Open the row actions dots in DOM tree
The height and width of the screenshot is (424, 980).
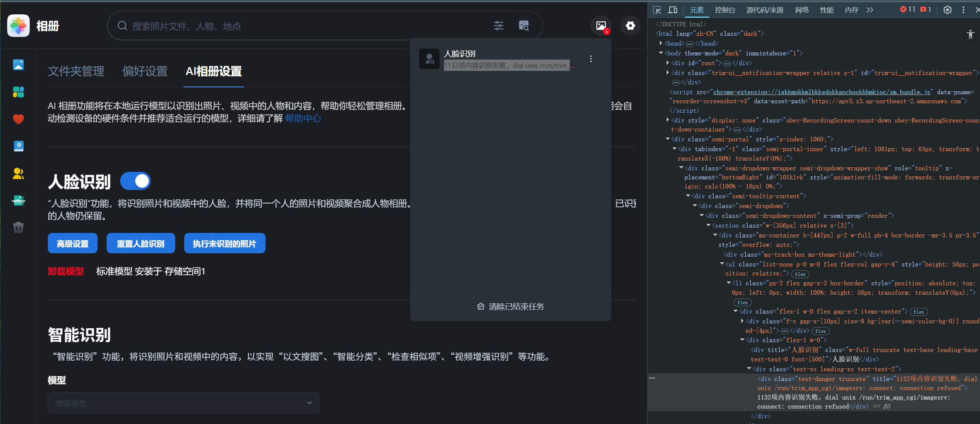[652, 378]
